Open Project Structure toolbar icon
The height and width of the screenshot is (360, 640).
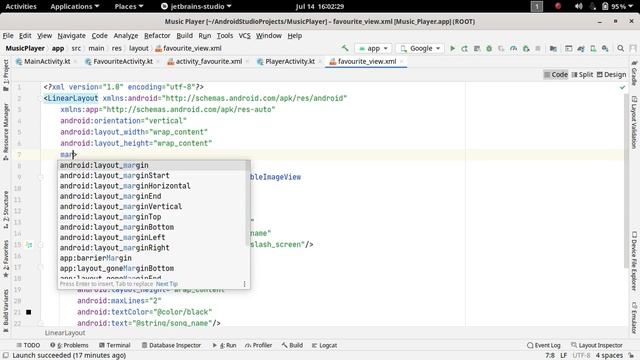553,48
